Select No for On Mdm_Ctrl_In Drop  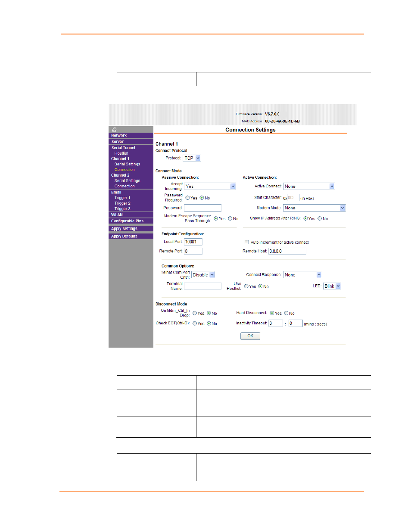209,314
